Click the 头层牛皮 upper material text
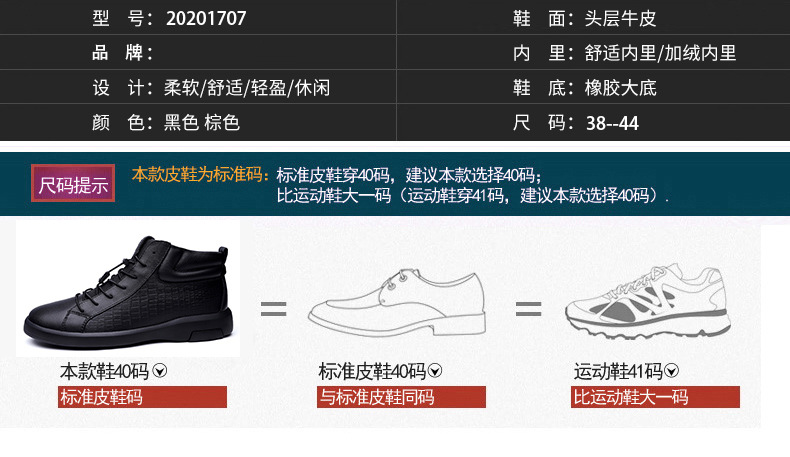Viewport: 790px width, 457px height. tap(620, 19)
